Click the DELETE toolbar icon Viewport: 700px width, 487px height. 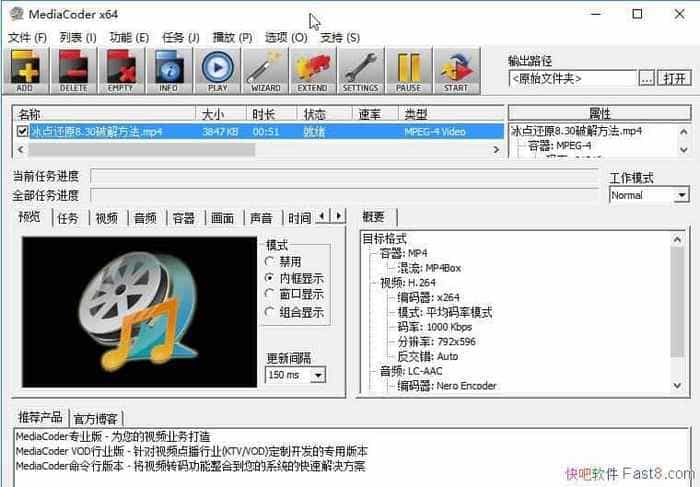click(x=73, y=71)
